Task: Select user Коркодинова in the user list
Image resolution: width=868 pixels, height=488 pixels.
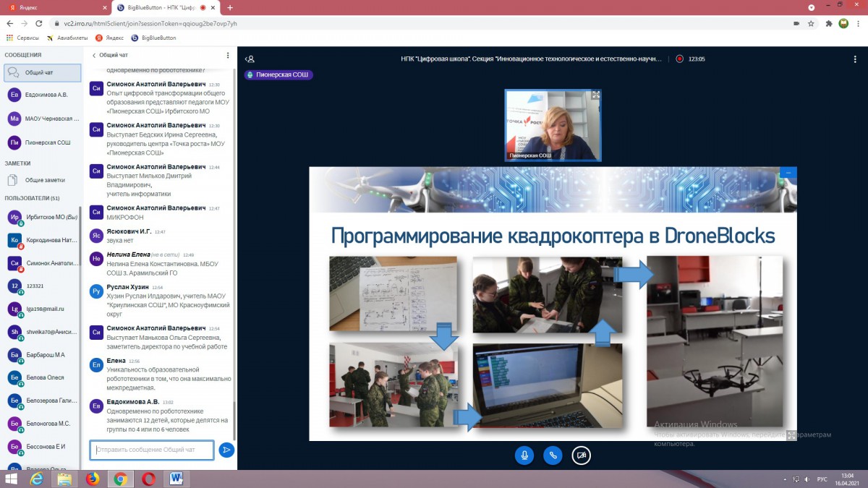Action: (42, 240)
